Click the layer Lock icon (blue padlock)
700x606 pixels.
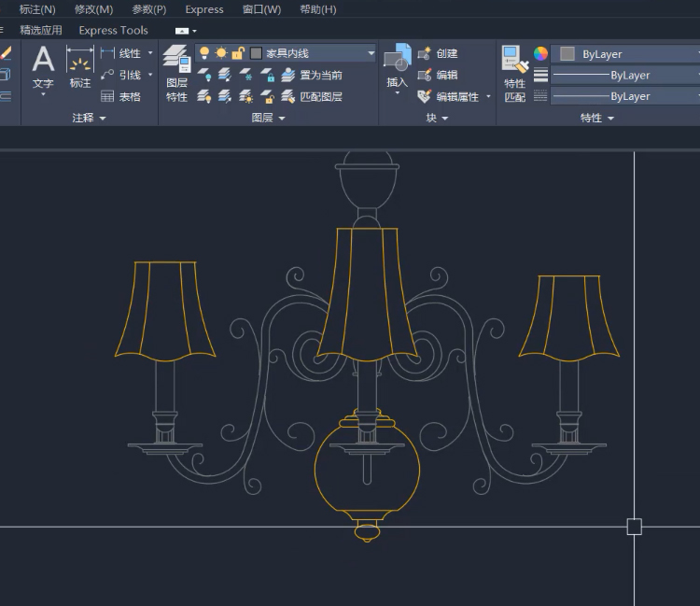coord(268,75)
